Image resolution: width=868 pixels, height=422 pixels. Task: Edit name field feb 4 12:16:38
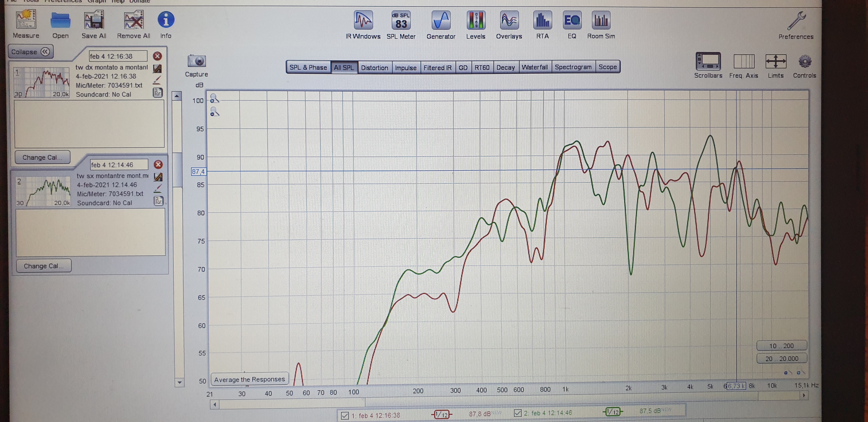pos(118,56)
